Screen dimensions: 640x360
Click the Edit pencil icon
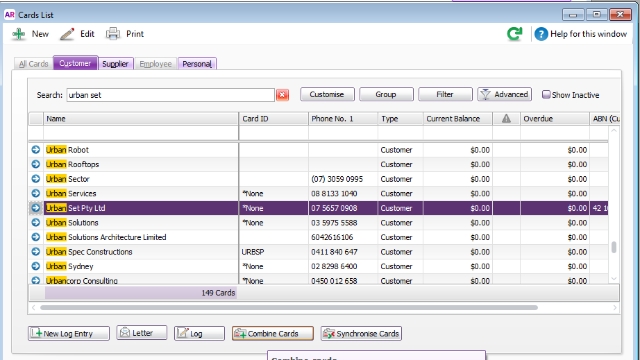click(67, 34)
